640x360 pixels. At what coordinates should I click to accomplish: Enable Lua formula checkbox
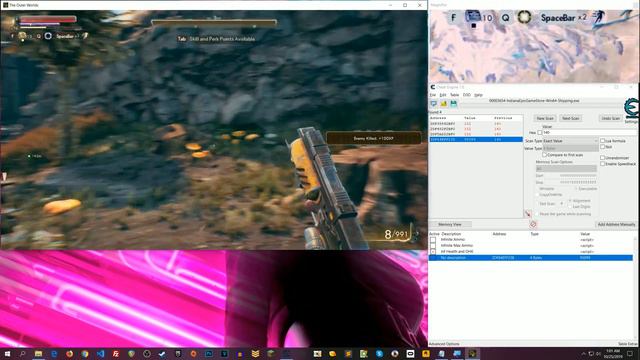(602, 141)
